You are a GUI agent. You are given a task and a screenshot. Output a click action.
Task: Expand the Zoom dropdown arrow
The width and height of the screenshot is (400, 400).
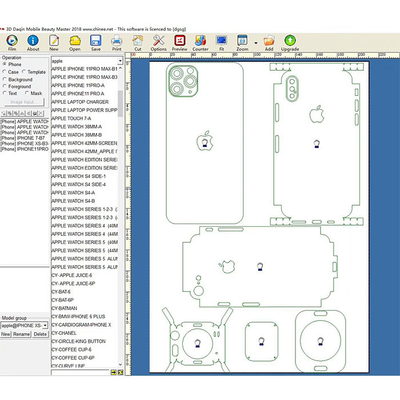pos(256,43)
